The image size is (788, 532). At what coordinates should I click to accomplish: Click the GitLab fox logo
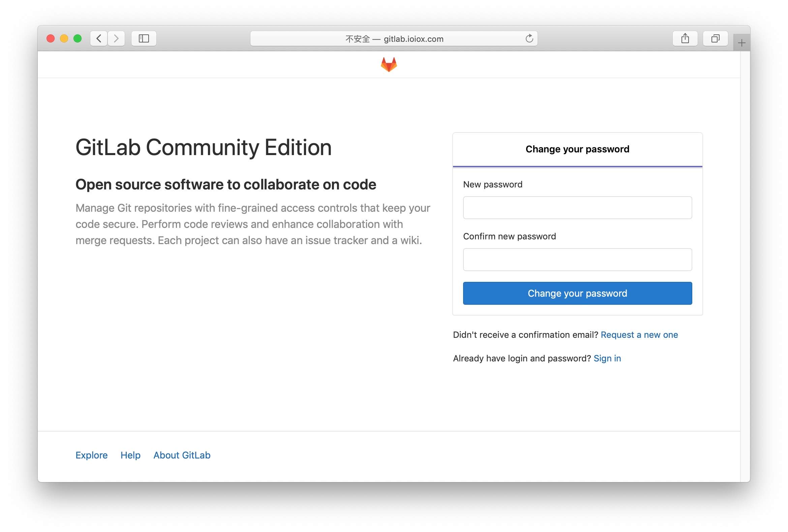(x=389, y=64)
